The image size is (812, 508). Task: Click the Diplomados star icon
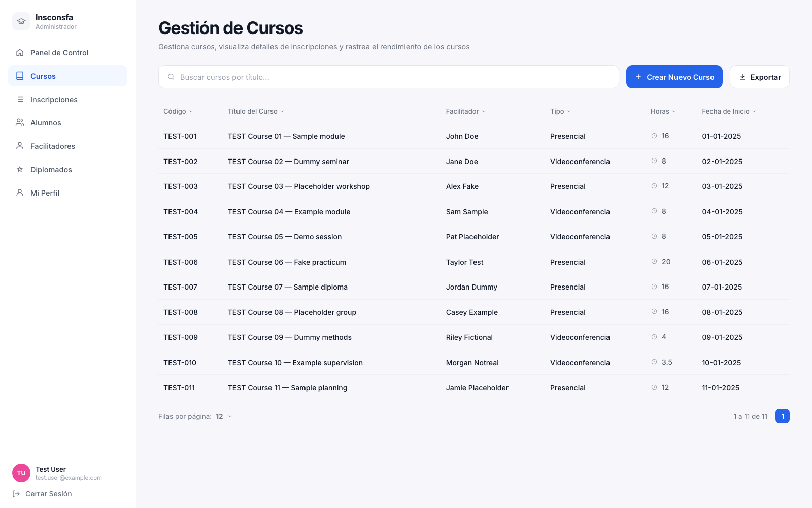tap(20, 170)
